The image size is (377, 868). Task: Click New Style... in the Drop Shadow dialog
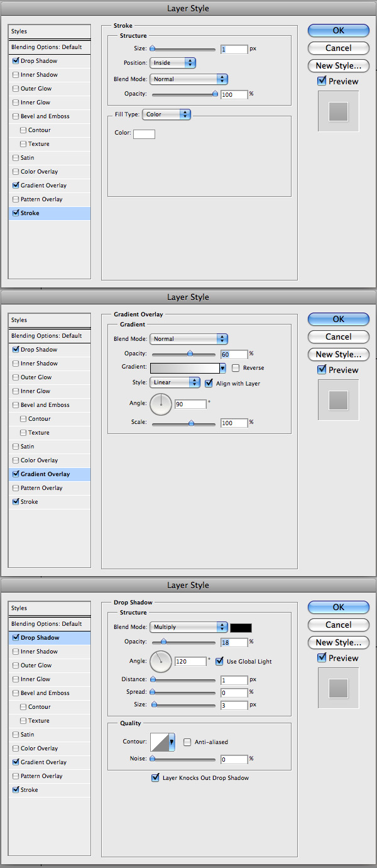338,642
